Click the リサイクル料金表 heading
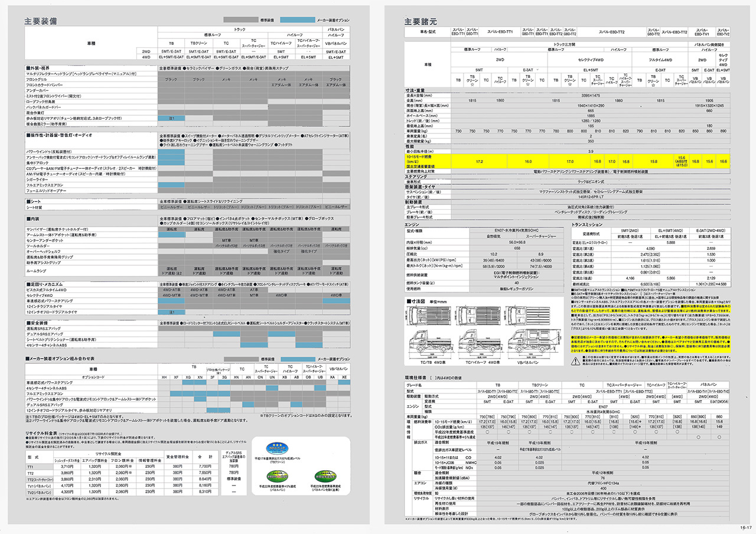This screenshot has width=756, height=534. [41, 434]
